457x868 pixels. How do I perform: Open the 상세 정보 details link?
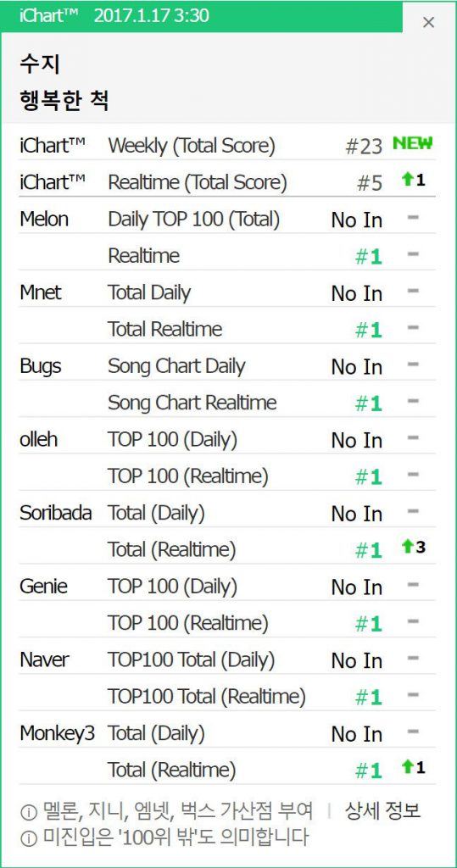382,811
